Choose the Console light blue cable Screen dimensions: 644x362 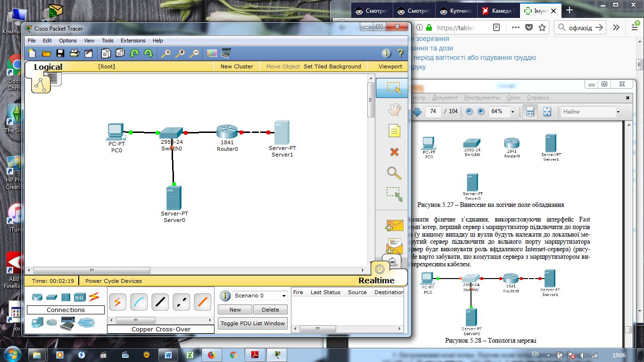pyautogui.click(x=139, y=302)
